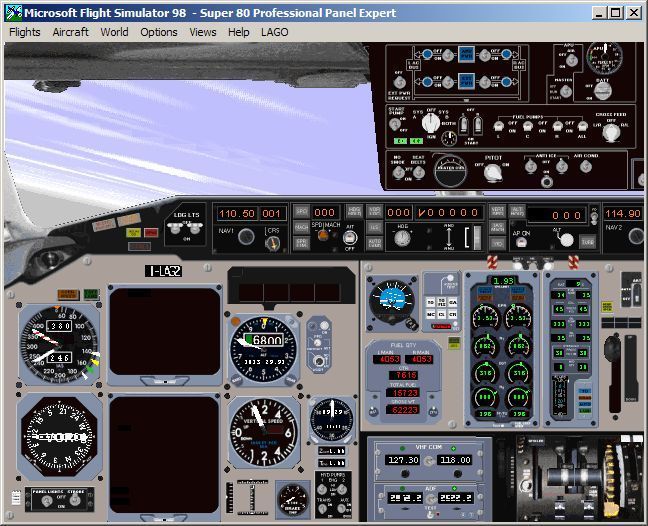
Task: Open the Options menu
Action: coord(159,32)
